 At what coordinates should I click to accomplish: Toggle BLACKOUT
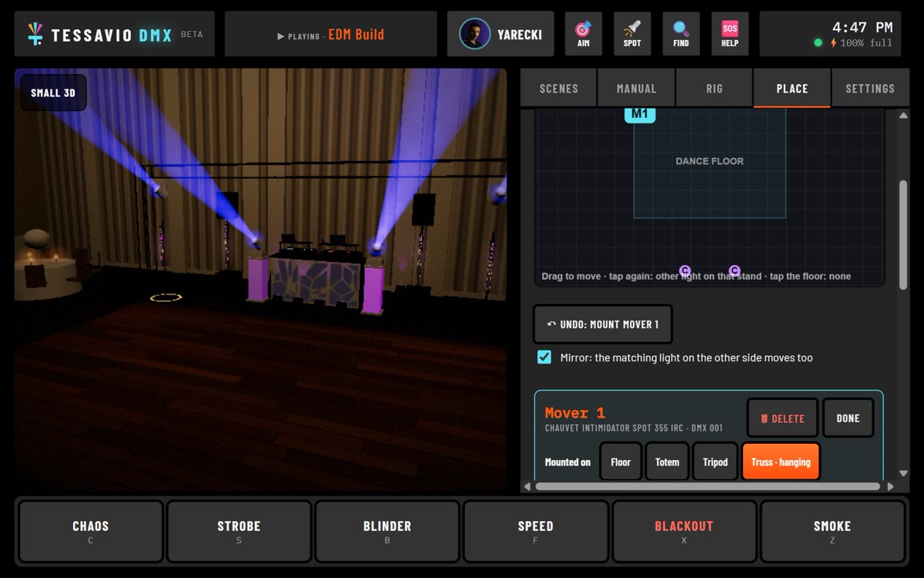coord(684,531)
